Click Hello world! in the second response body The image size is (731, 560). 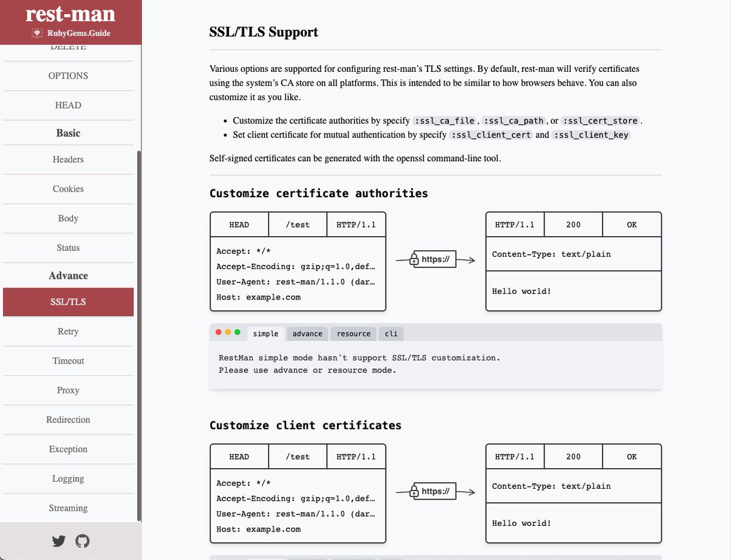[x=521, y=523]
